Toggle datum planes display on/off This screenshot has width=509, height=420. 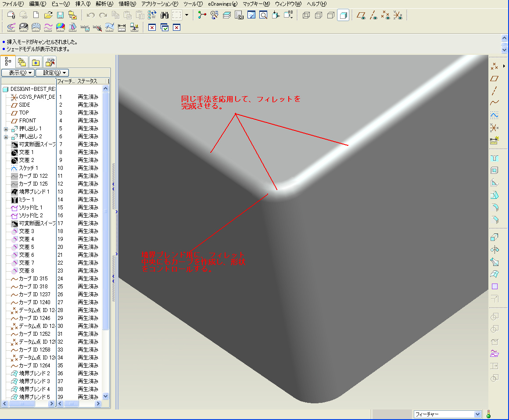[361, 15]
